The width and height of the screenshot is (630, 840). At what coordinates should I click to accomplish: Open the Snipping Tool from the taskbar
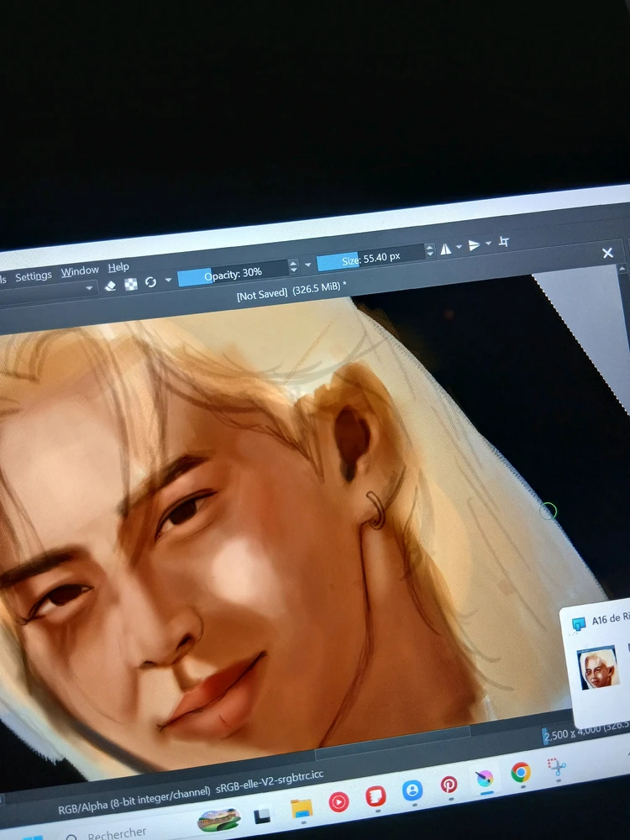[x=557, y=767]
